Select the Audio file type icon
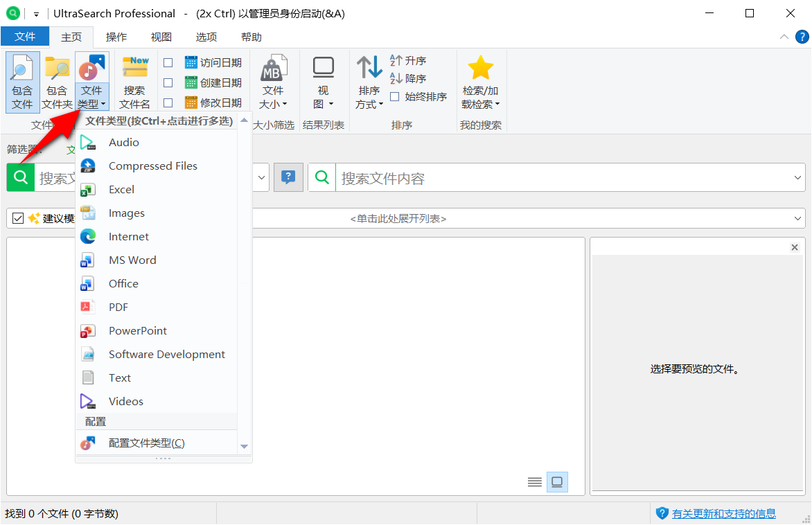 [89, 142]
